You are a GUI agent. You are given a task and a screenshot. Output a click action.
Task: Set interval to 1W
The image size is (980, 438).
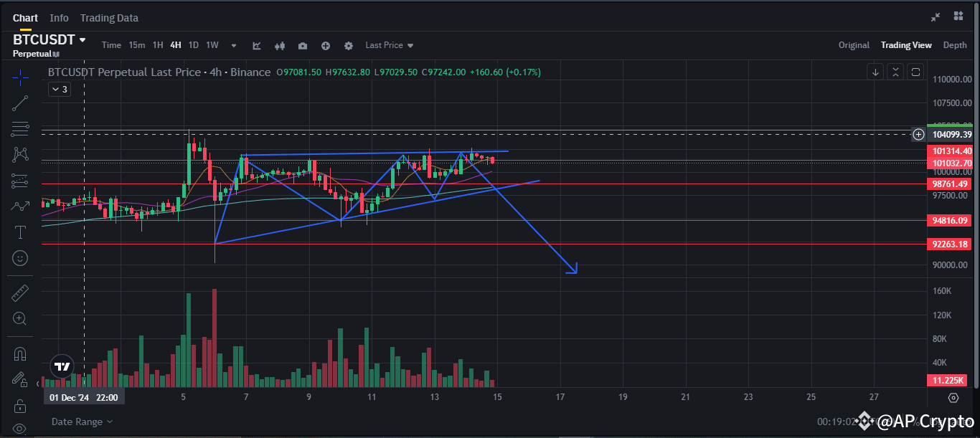click(x=212, y=45)
